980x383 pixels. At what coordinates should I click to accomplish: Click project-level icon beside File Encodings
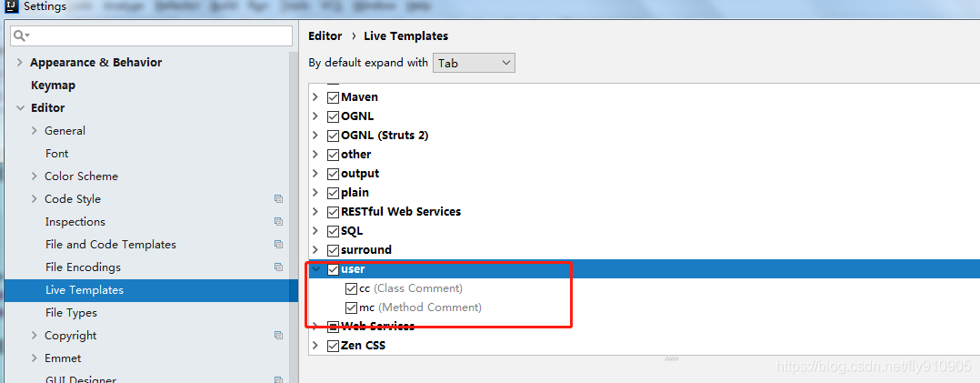tap(278, 267)
